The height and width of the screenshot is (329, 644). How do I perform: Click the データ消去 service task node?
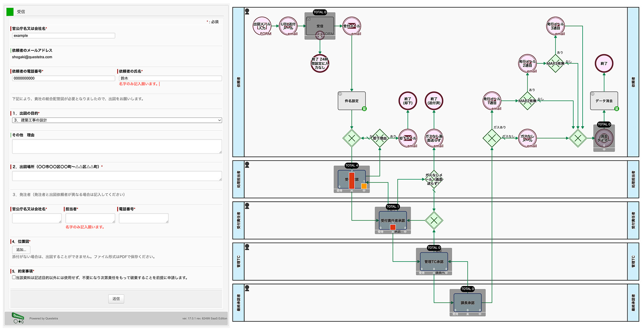(604, 101)
